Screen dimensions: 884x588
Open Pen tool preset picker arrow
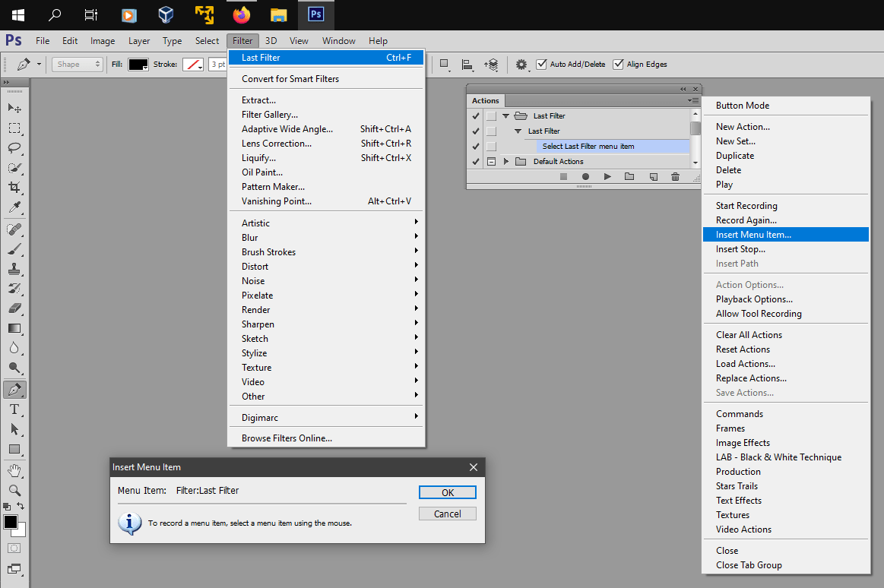[x=39, y=65]
